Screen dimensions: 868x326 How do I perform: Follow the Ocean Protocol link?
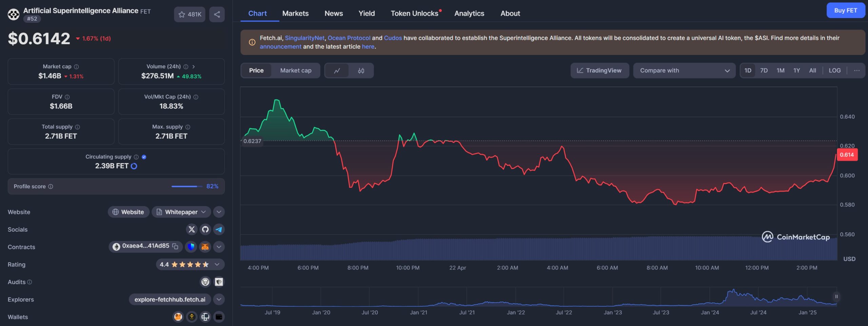(349, 38)
